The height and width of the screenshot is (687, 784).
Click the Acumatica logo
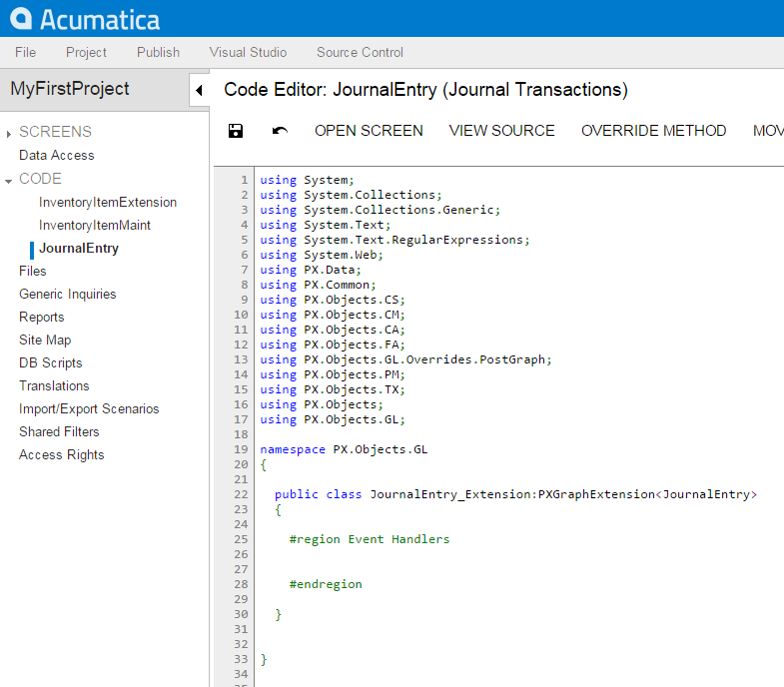tap(85, 18)
